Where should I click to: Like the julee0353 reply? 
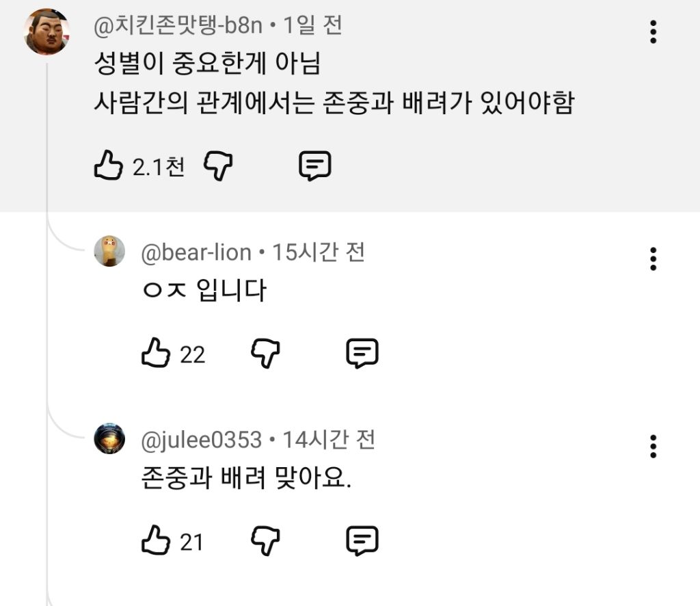click(155, 541)
